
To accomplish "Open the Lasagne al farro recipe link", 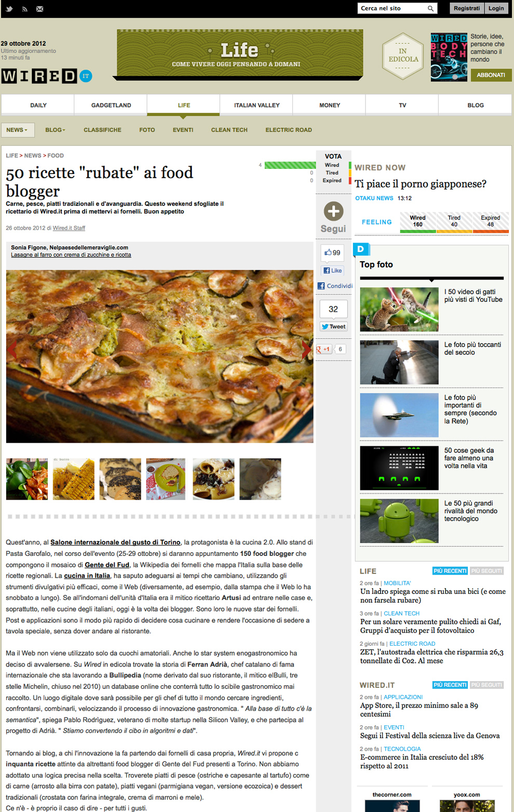I will [x=71, y=255].
